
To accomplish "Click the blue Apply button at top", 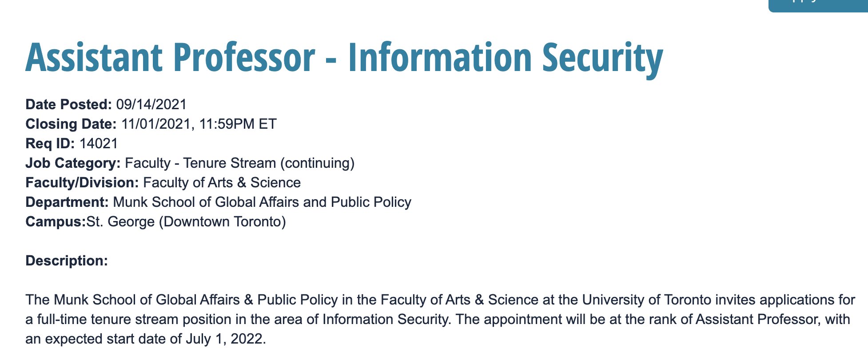I will (818, 5).
